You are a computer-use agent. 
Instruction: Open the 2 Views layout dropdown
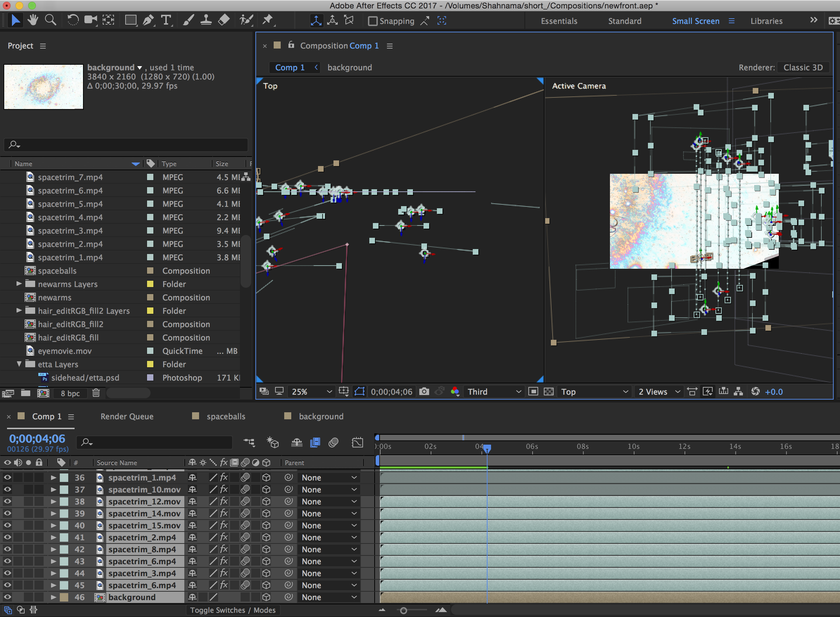click(659, 392)
